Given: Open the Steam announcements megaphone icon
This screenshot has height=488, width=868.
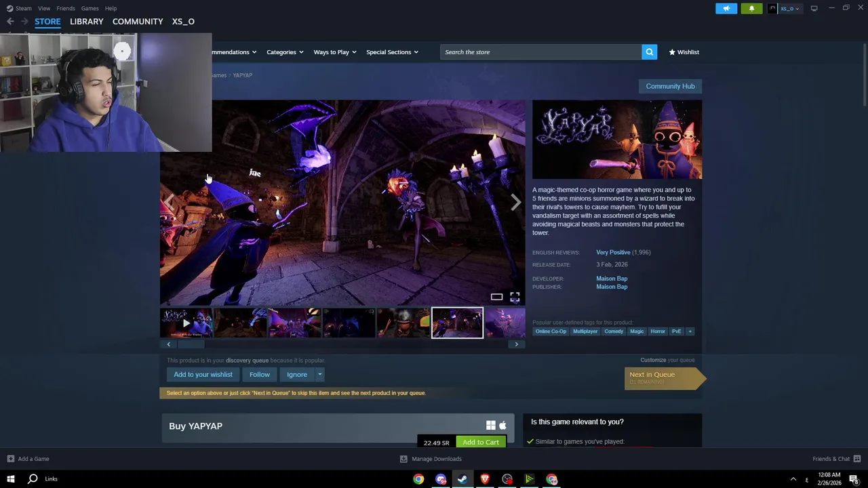Looking at the screenshot, I should [x=726, y=8].
